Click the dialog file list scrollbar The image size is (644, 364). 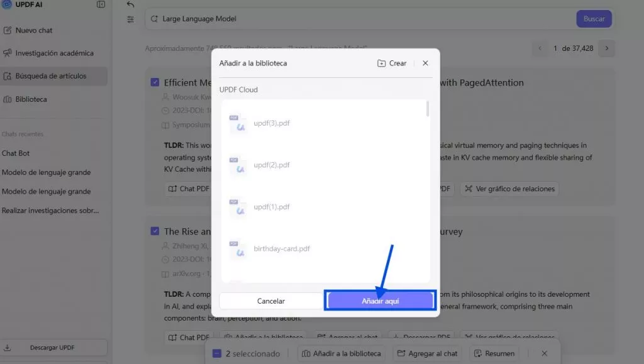[x=428, y=109]
